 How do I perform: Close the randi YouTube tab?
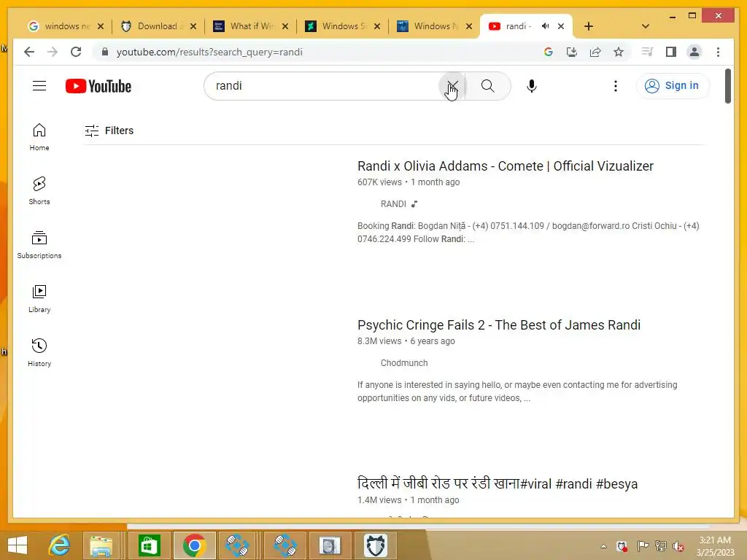pyautogui.click(x=561, y=26)
